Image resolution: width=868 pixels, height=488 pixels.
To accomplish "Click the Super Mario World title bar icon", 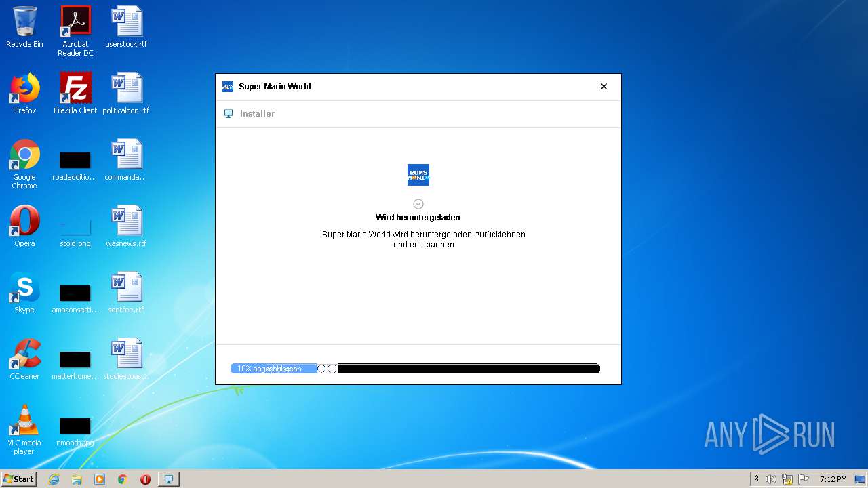I will 228,87.
